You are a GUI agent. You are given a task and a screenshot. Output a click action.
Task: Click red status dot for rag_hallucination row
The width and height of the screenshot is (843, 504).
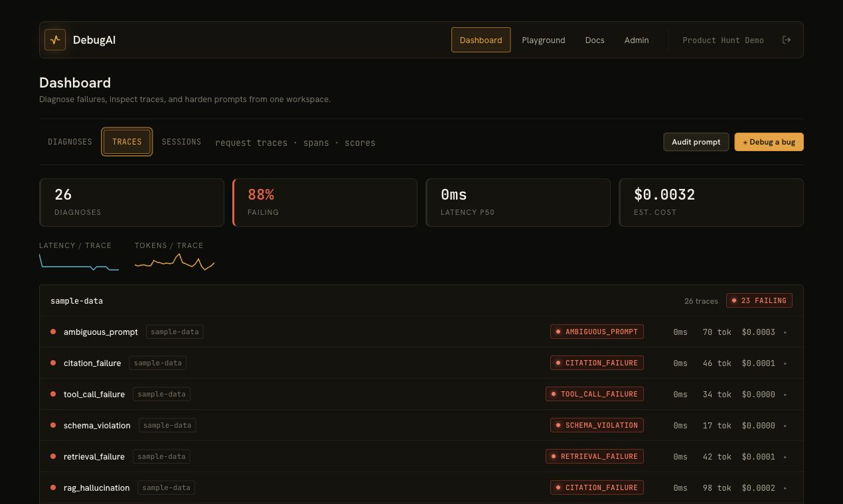(x=53, y=487)
